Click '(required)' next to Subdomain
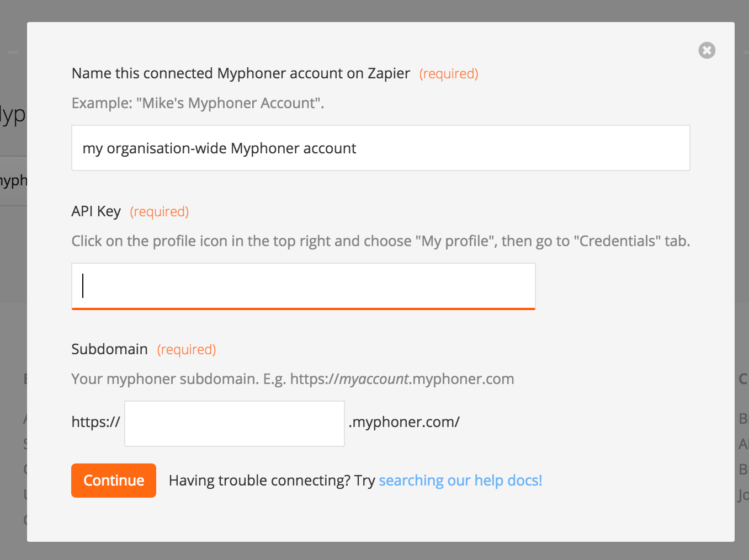This screenshot has width=749, height=560. tap(187, 349)
